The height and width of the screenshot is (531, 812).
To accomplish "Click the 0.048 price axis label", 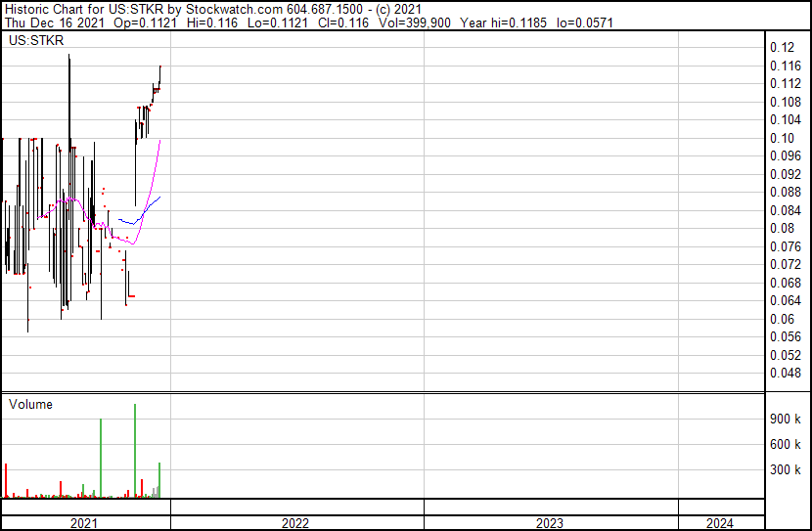I will (x=785, y=373).
